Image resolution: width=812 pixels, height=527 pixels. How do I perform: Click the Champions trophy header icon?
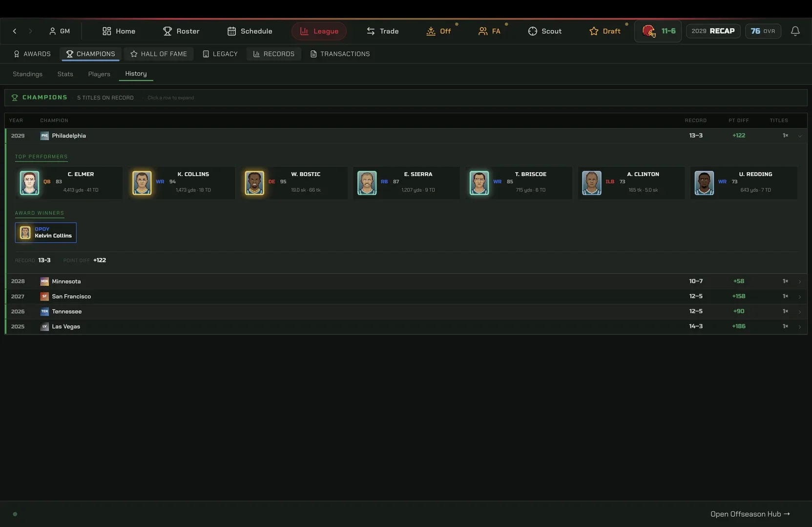tap(15, 98)
